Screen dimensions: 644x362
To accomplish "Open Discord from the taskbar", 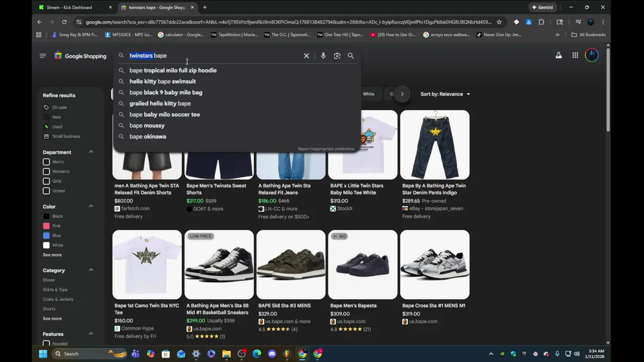I will point(272,354).
